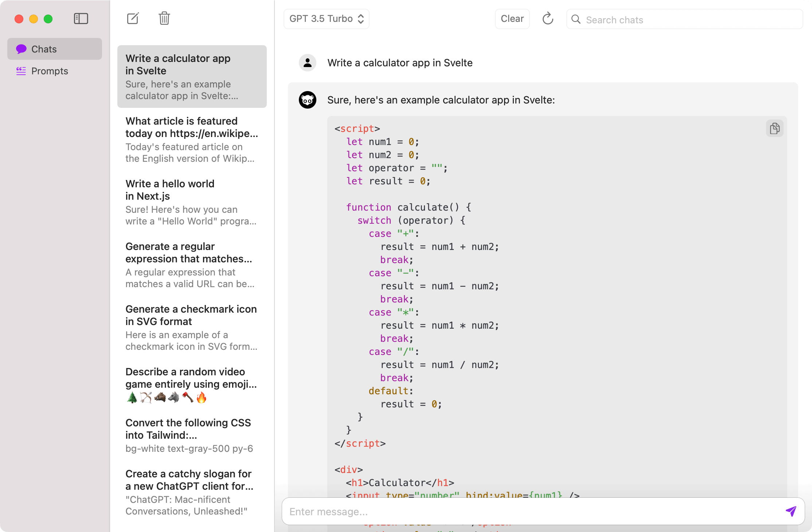Open the Chats section in sidebar

[55, 49]
